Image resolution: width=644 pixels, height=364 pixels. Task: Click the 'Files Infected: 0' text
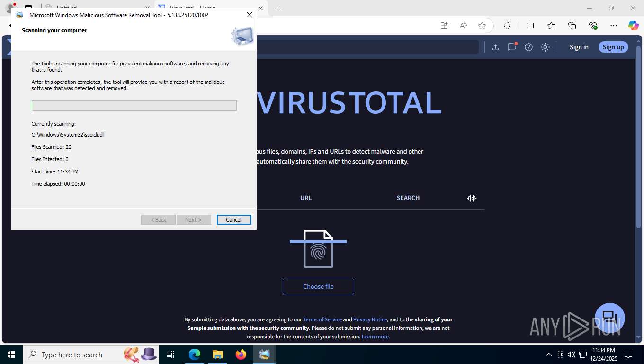[x=50, y=159]
